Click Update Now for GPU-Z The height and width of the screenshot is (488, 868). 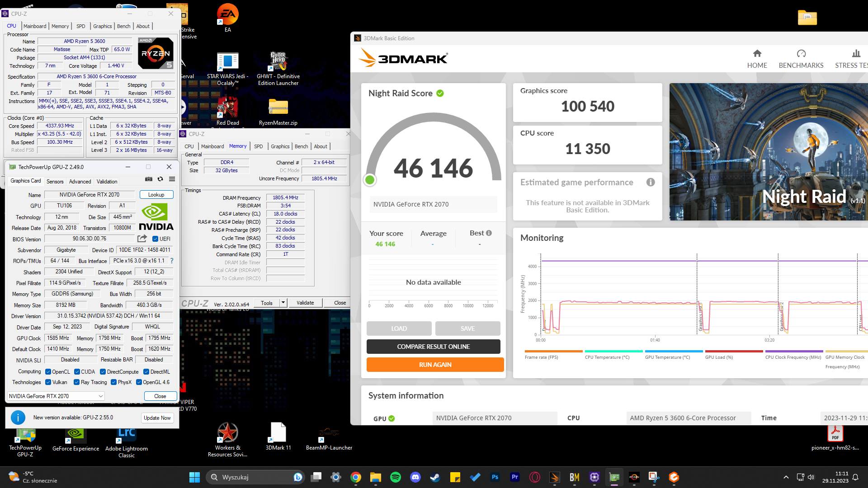coord(157,418)
